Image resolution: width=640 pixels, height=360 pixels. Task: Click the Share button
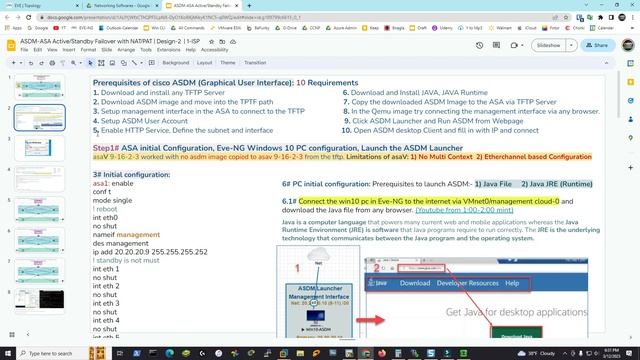pyautogui.click(x=598, y=45)
